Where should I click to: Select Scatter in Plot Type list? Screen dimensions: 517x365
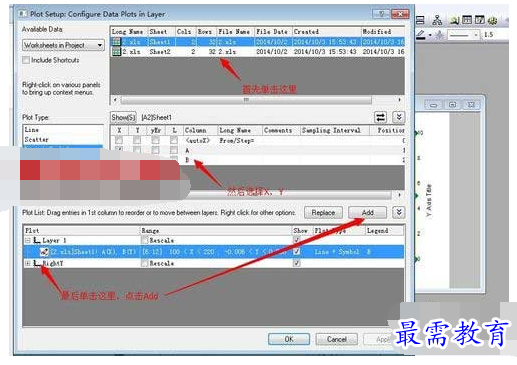point(63,139)
